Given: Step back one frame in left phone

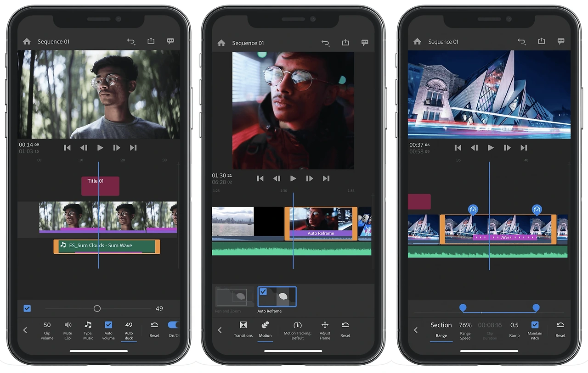Looking at the screenshot, I should tap(84, 148).
